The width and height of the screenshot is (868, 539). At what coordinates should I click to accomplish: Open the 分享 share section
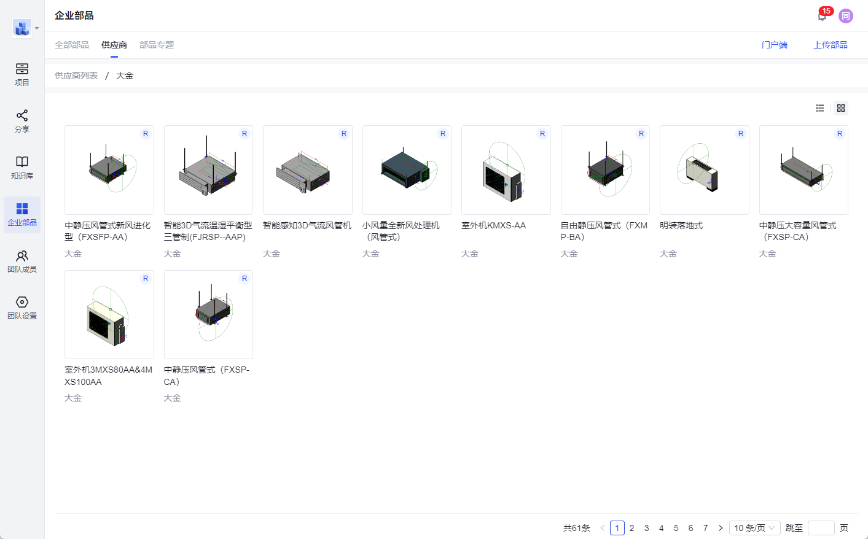(22, 121)
